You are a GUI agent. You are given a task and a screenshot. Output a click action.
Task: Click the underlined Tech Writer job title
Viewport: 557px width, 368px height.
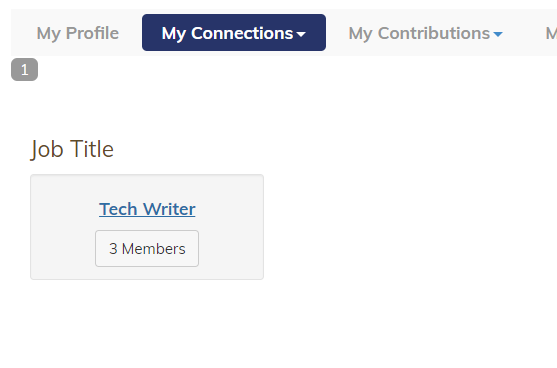tap(147, 209)
